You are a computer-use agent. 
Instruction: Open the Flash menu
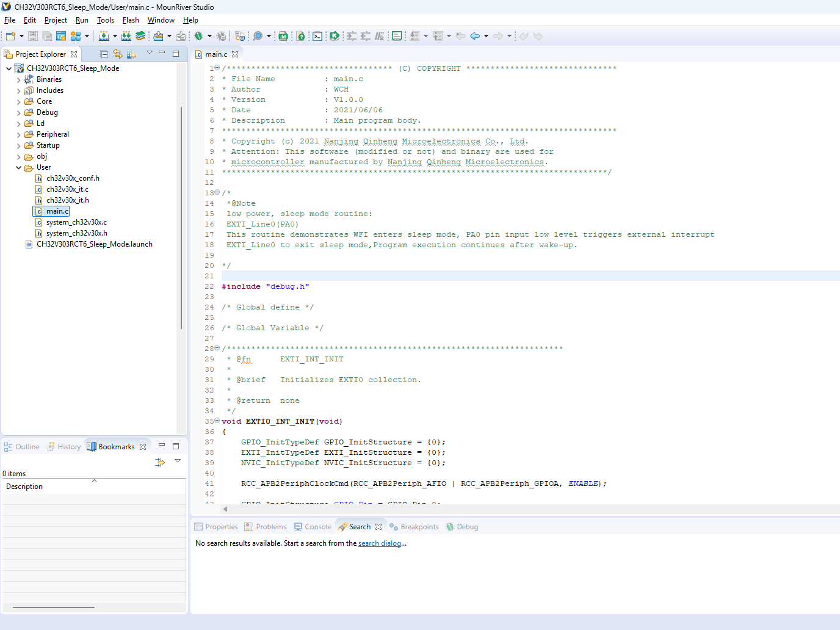131,20
